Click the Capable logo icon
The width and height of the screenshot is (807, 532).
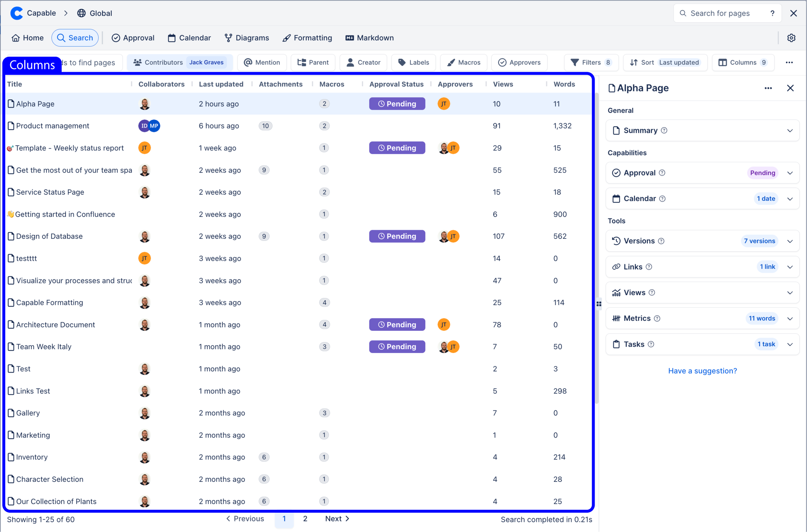click(16, 13)
